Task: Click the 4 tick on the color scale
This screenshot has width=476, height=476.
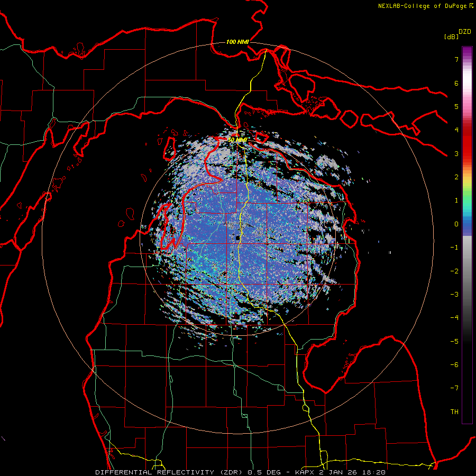Action: click(x=456, y=130)
